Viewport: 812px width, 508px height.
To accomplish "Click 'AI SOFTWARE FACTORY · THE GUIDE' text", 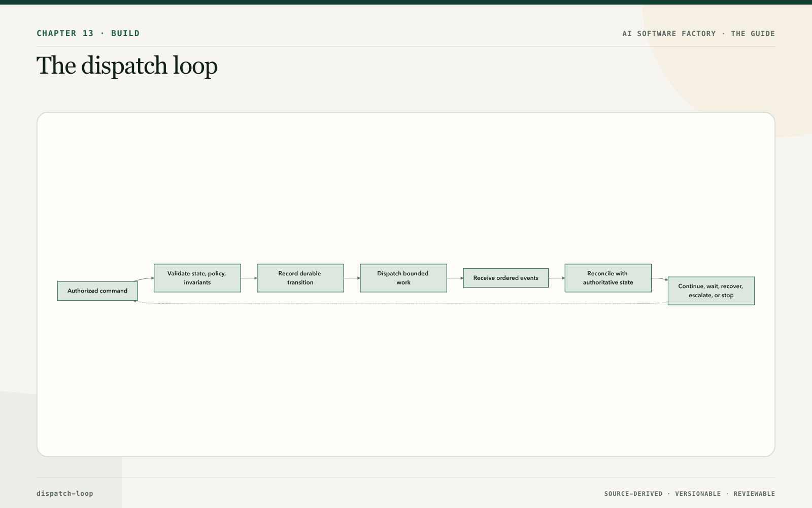I will click(699, 34).
